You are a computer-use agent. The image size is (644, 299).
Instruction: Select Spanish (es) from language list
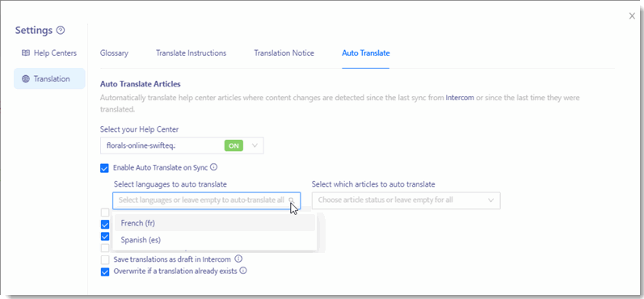pos(215,240)
